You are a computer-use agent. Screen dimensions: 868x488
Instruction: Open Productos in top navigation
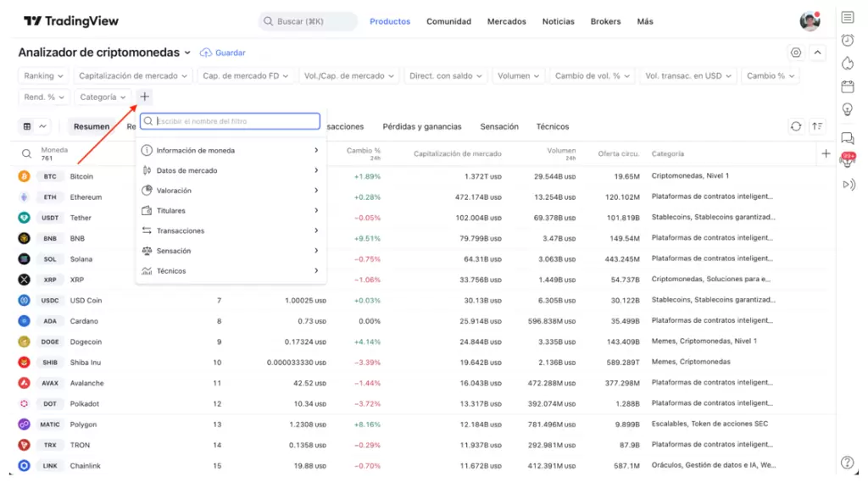pos(390,21)
